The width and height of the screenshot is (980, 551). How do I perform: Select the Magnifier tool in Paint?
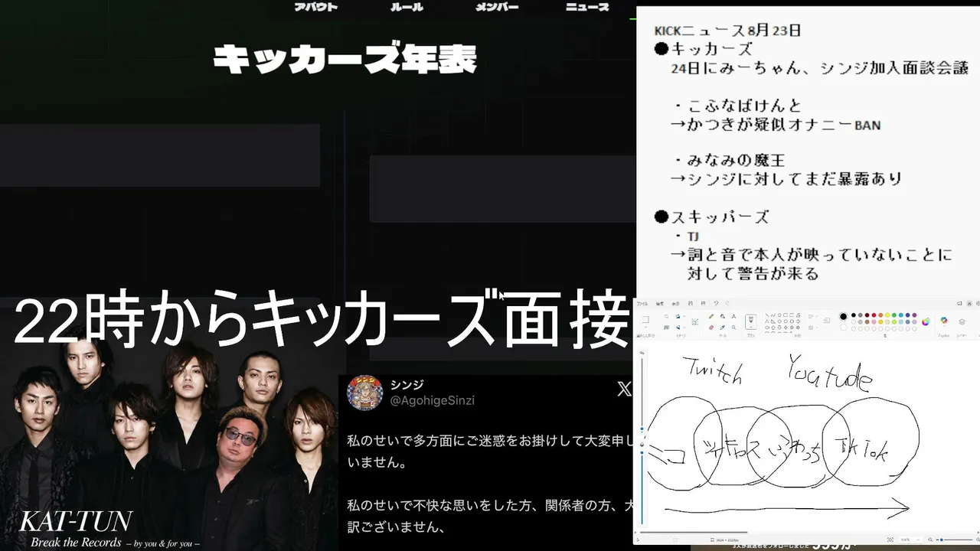click(x=734, y=328)
